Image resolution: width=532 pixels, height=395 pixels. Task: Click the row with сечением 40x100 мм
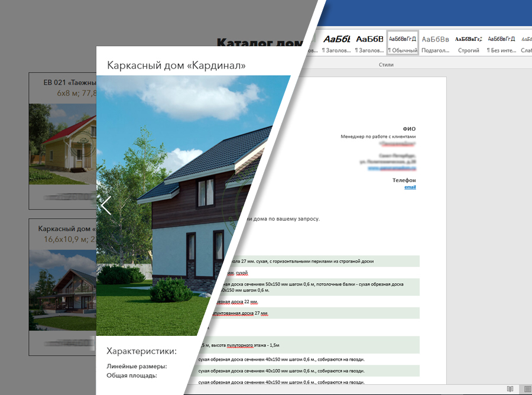click(x=307, y=371)
